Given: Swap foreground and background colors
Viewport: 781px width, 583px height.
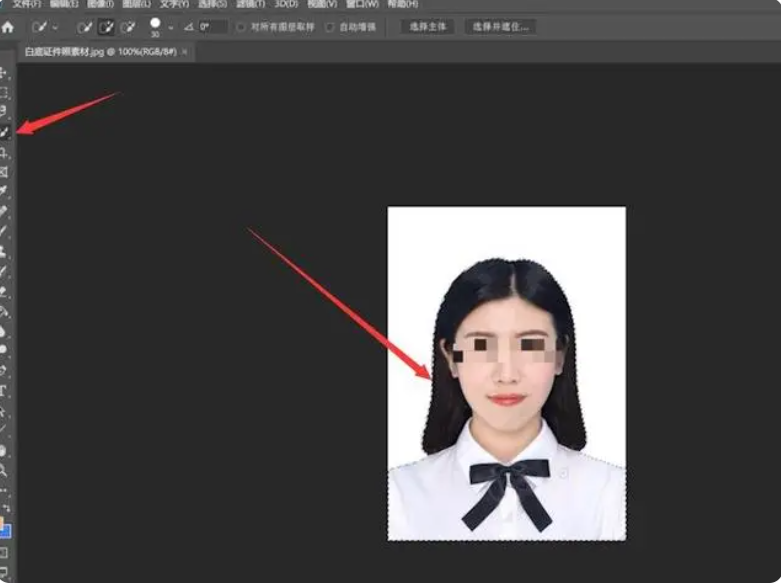Looking at the screenshot, I should click(x=6, y=508).
